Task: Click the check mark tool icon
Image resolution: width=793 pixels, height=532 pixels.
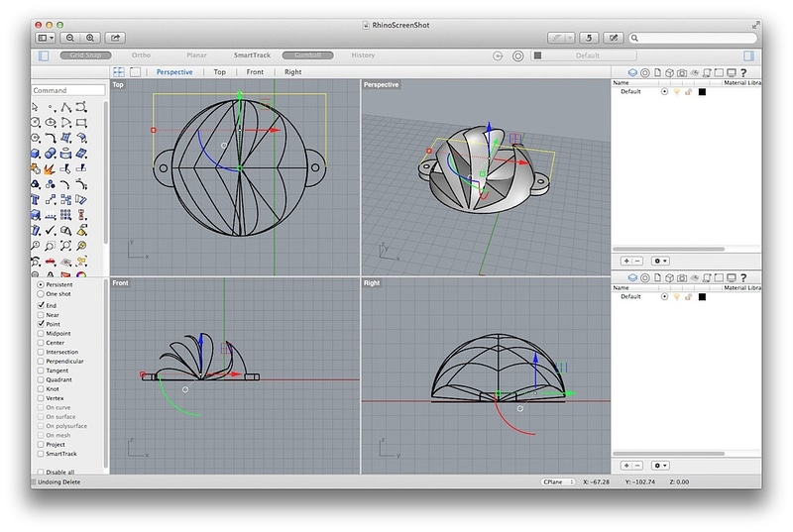Action: point(51,231)
